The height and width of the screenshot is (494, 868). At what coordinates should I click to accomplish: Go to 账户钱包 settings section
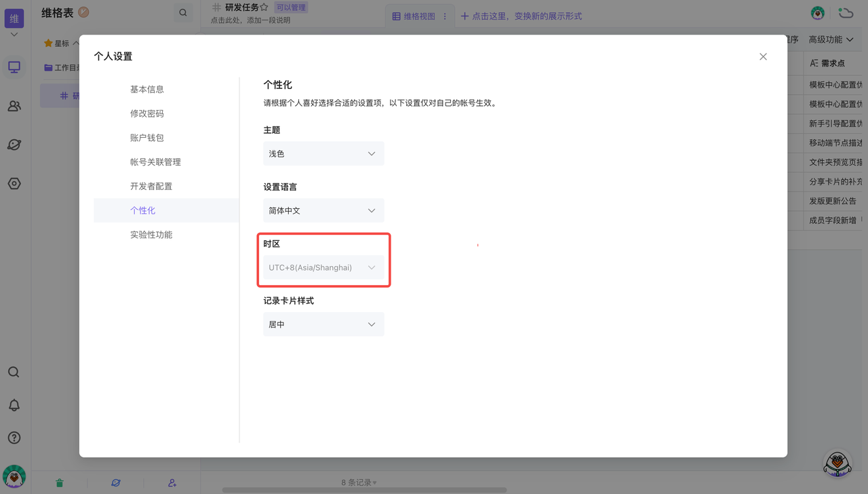click(147, 138)
